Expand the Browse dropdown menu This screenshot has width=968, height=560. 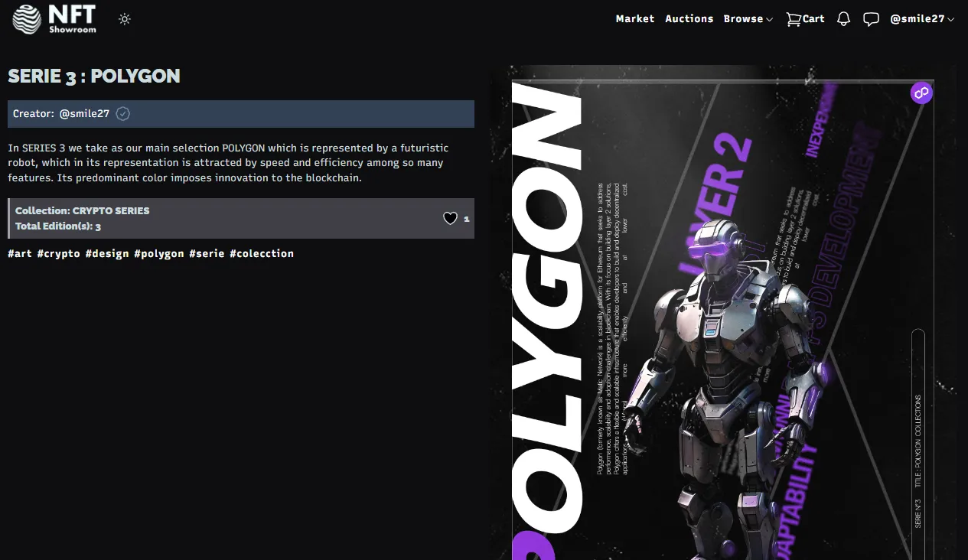[748, 19]
